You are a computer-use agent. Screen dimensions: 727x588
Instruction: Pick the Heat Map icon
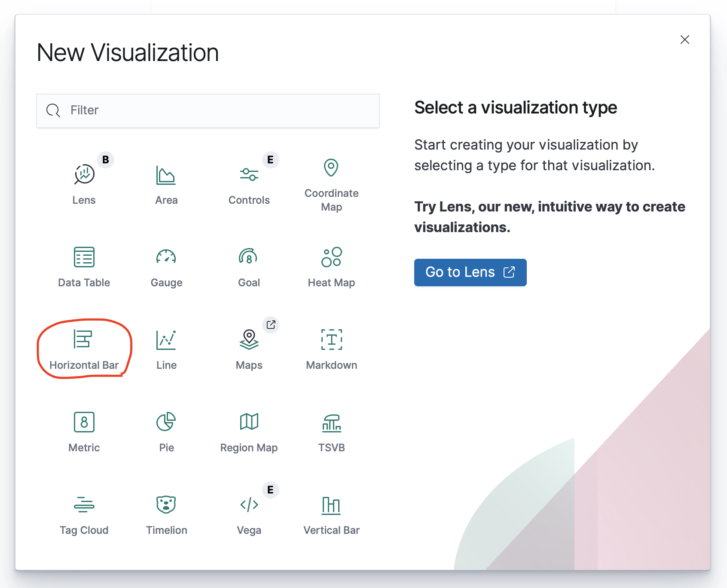(331, 257)
